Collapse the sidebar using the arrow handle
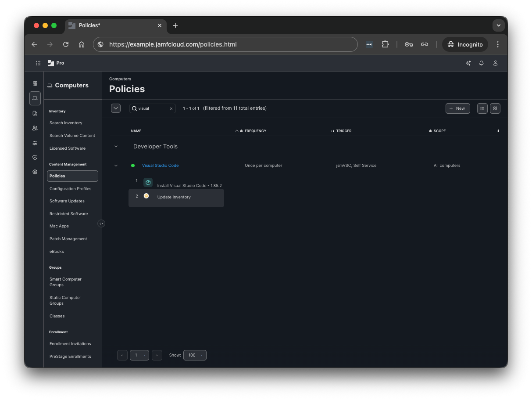The image size is (532, 400). 101,223
